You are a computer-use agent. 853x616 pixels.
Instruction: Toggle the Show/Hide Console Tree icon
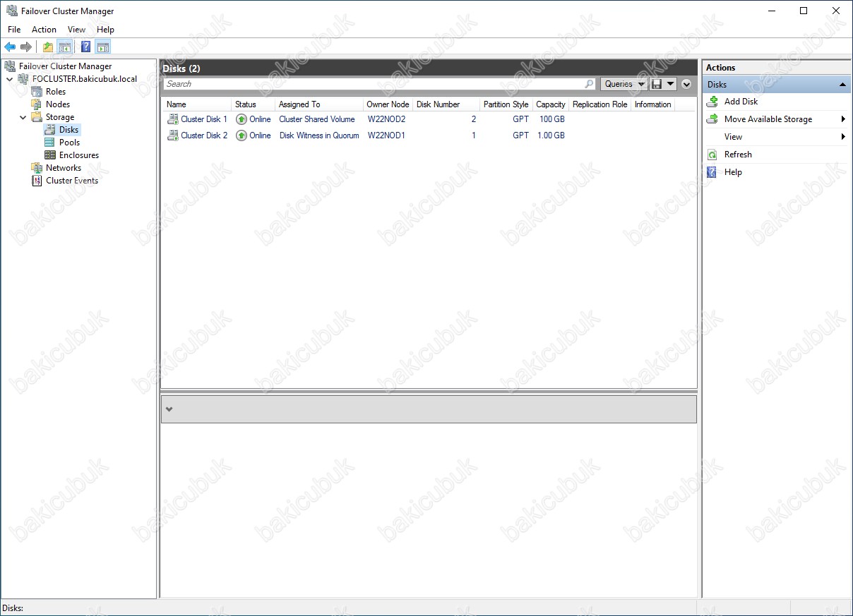click(64, 47)
